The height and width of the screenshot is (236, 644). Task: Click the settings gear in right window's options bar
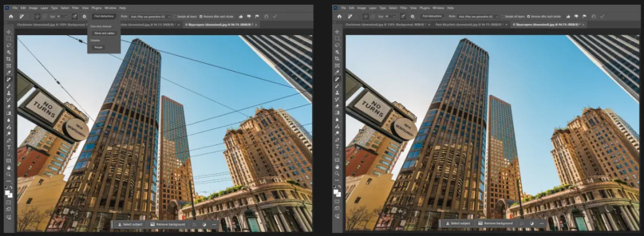tap(413, 17)
